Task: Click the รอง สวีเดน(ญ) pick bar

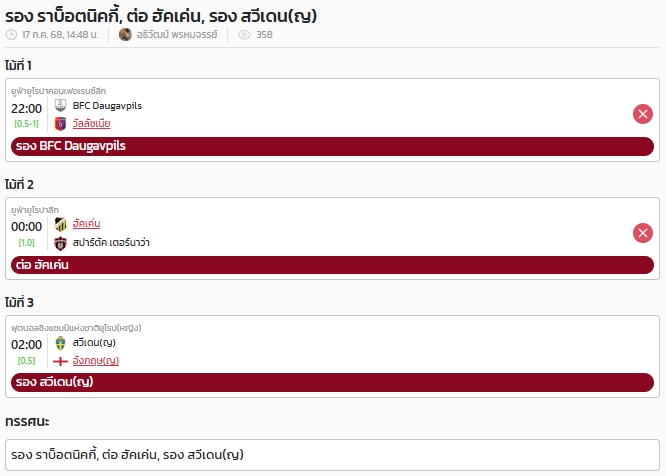Action: point(332,382)
